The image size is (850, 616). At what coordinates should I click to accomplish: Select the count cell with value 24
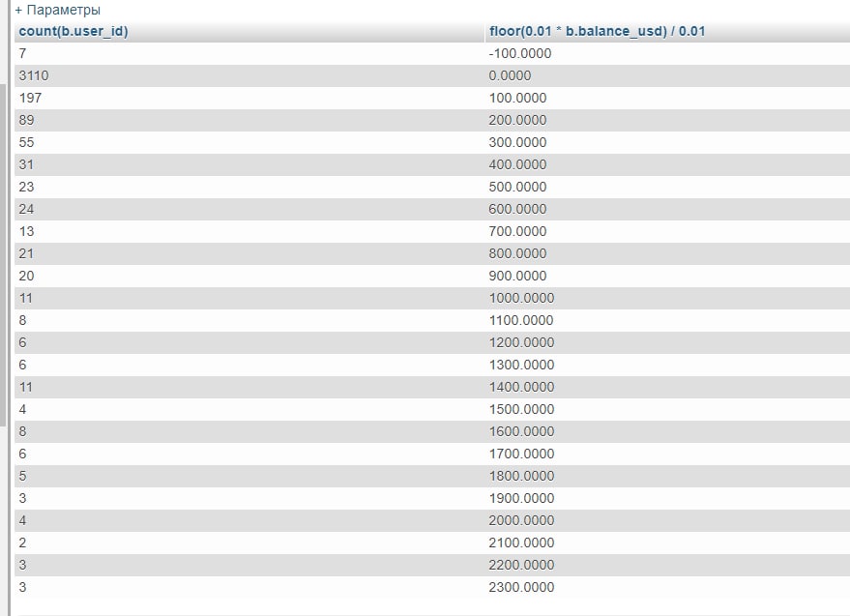(249, 209)
